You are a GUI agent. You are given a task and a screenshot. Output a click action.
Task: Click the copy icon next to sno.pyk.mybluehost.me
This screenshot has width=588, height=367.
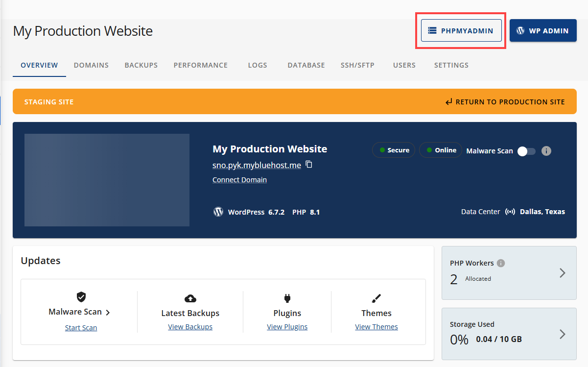pos(309,165)
